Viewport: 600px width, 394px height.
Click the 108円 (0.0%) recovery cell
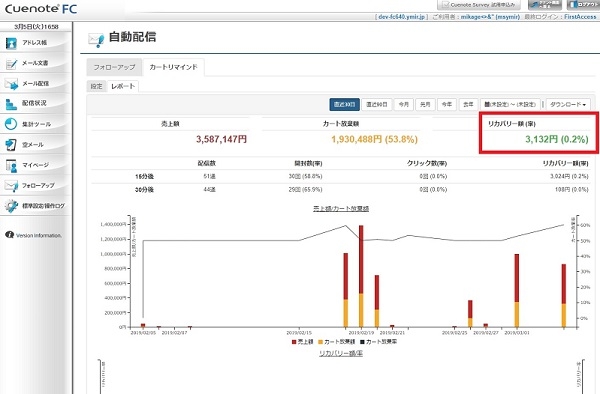click(x=571, y=189)
